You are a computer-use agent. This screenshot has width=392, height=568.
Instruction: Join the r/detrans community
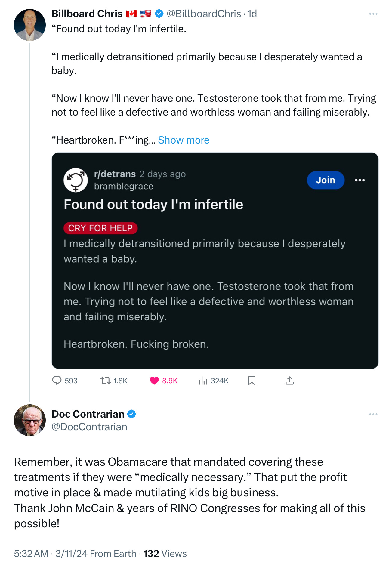[x=326, y=180]
